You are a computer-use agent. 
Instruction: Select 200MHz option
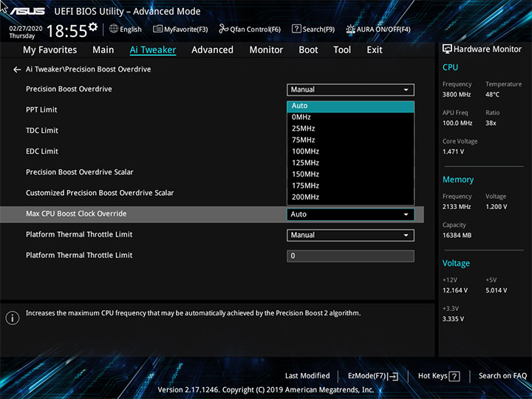tap(350, 197)
